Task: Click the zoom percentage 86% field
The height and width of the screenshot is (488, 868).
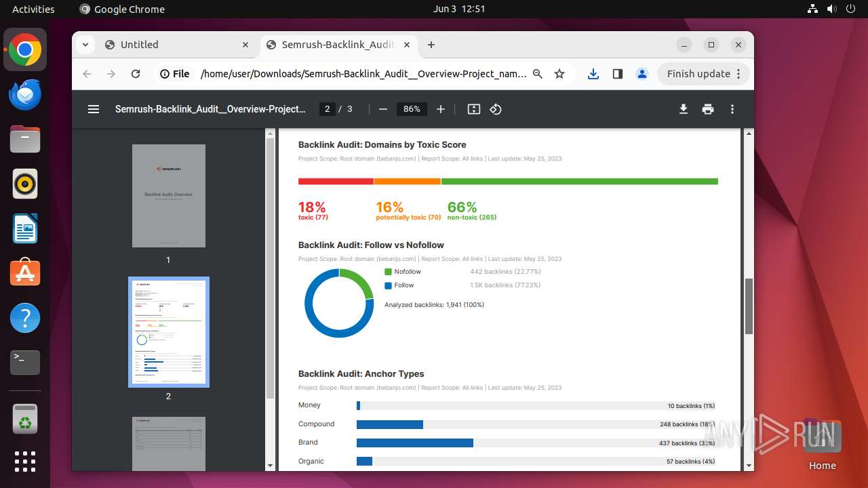Action: pos(412,109)
